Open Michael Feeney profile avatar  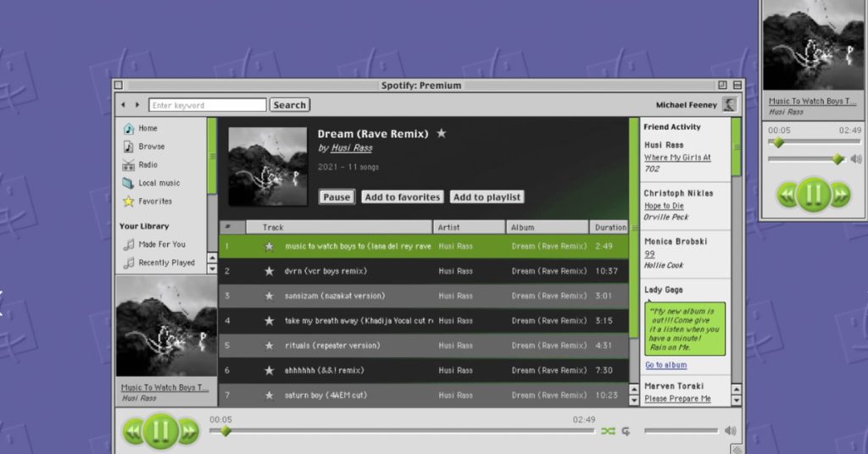tap(730, 104)
